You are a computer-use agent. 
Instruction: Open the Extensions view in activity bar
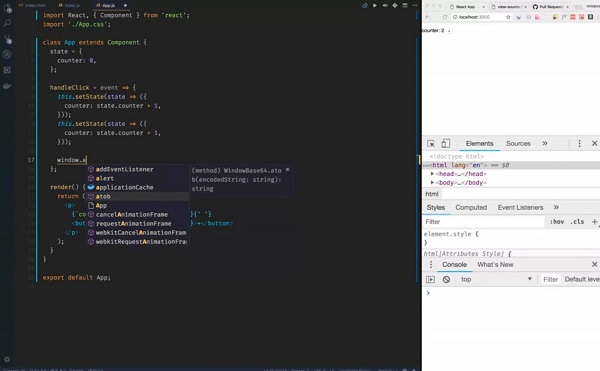pyautogui.click(x=7, y=70)
